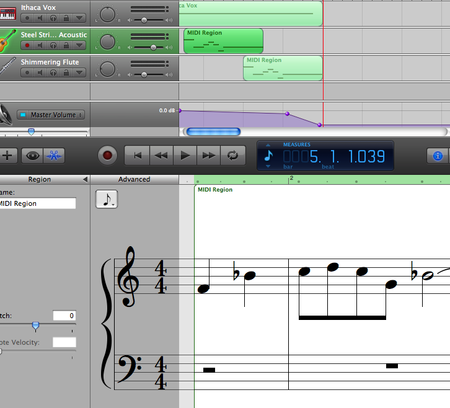Open the note value grid button

(x=107, y=199)
